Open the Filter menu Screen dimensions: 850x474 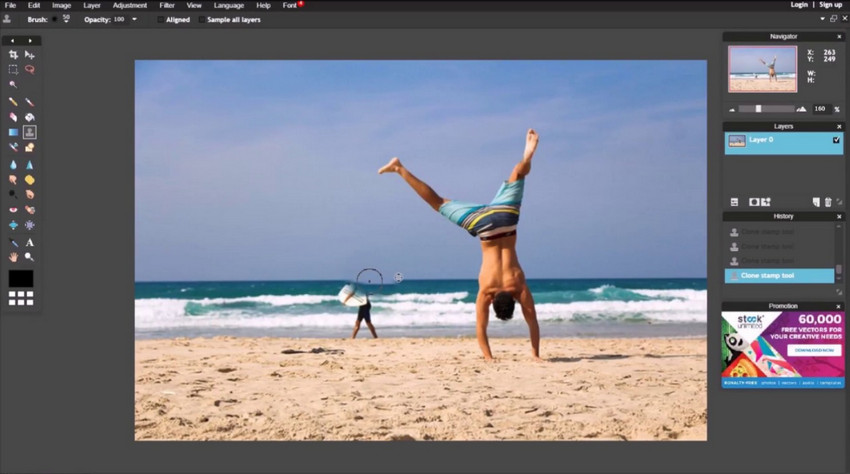tap(167, 5)
